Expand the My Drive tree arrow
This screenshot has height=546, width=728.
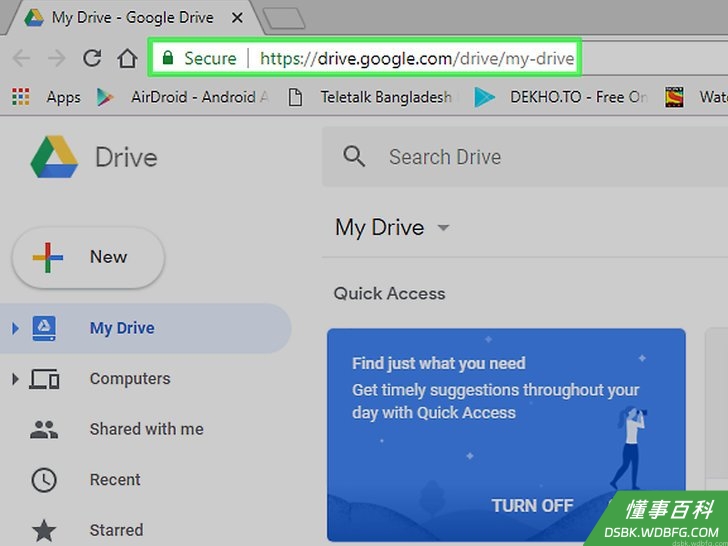tap(15, 328)
